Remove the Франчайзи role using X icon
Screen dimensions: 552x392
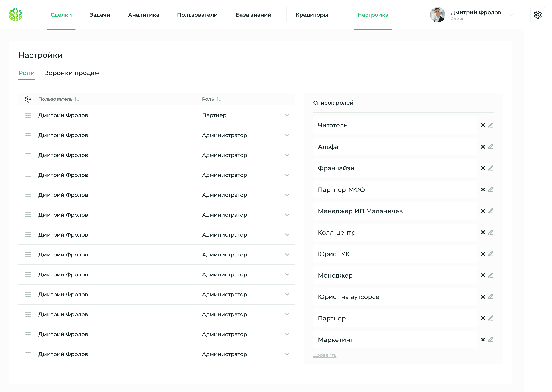483,168
